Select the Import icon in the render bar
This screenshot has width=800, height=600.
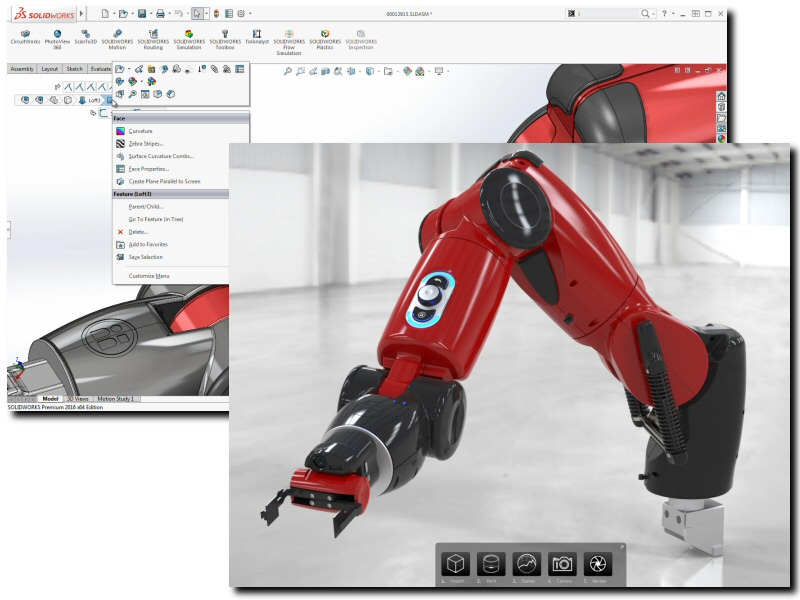click(454, 561)
